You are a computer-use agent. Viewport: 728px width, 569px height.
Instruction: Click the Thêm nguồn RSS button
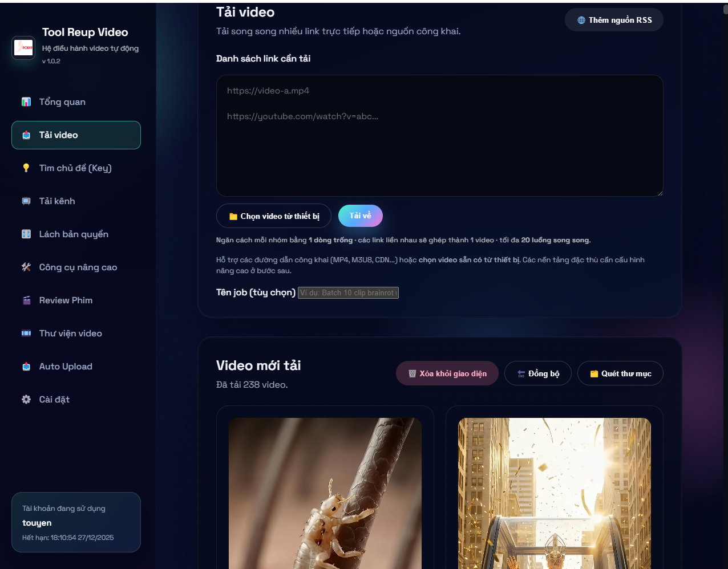tap(614, 20)
